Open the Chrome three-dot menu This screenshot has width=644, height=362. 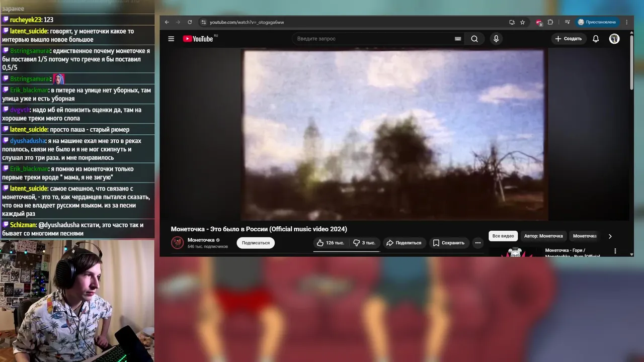626,22
